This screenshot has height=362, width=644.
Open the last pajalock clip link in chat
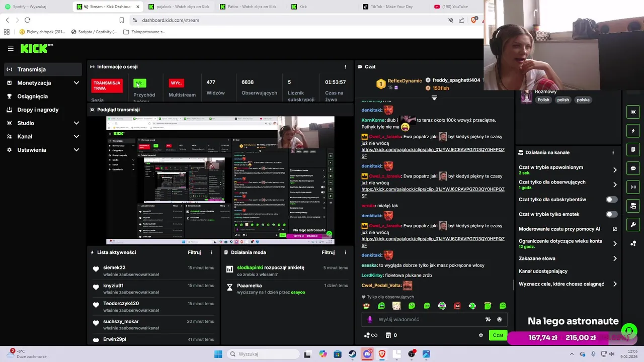pos(433,242)
